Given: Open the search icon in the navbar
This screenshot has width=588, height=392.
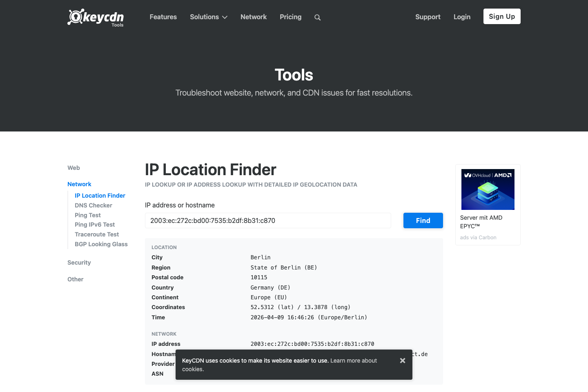Looking at the screenshot, I should [x=317, y=17].
